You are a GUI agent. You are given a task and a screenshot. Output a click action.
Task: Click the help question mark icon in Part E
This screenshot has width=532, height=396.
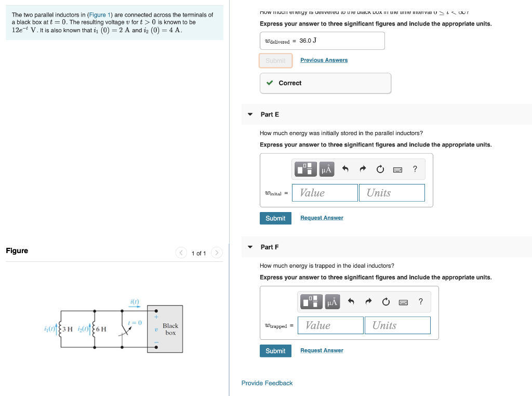415,169
